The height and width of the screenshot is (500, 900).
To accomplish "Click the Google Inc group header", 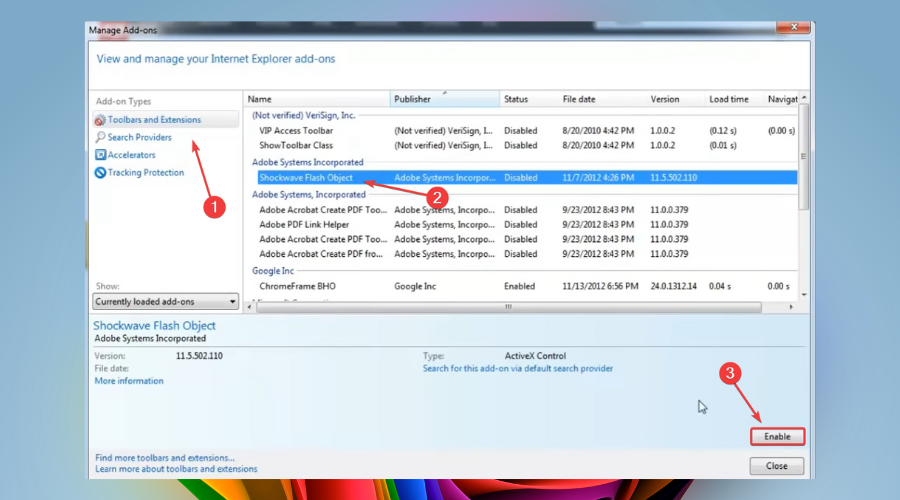I will 273,271.
